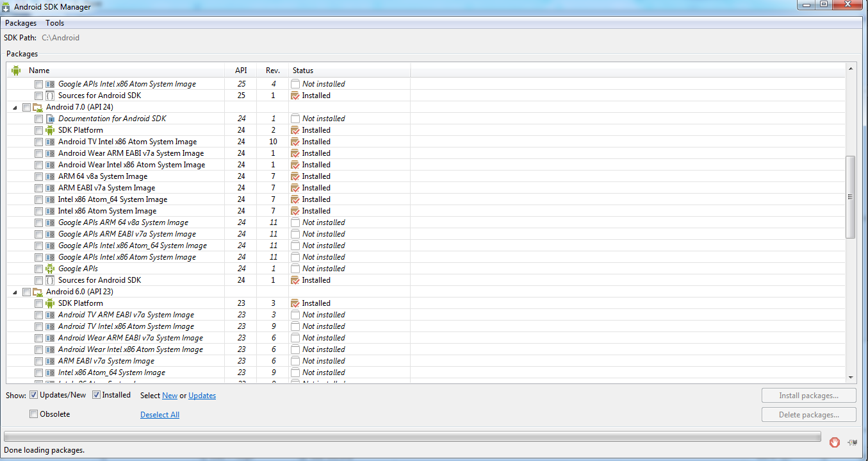
Task: Select the Android Wear Intel x86 Atom API 24 row
Action: 426,165
